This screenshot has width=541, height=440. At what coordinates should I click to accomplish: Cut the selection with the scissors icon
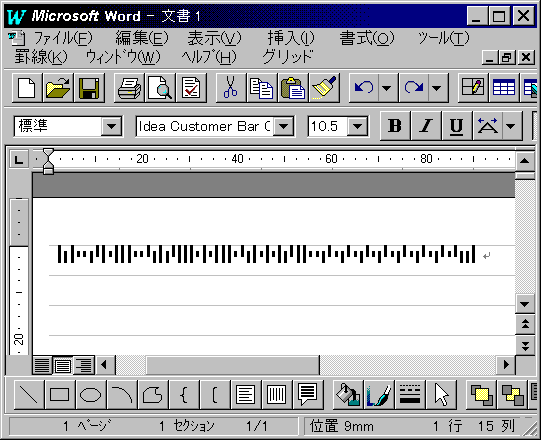pyautogui.click(x=231, y=88)
